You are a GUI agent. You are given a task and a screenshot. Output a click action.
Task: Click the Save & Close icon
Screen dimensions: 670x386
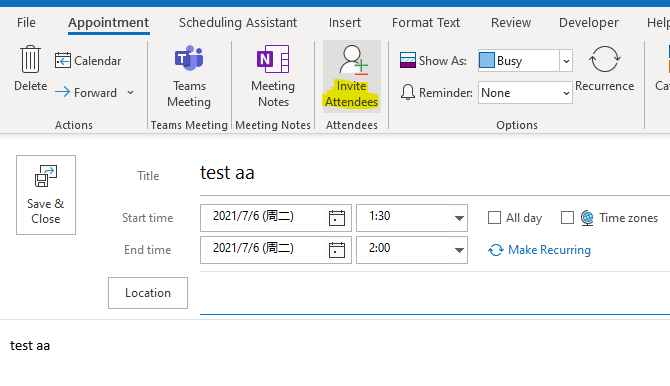coord(46,176)
